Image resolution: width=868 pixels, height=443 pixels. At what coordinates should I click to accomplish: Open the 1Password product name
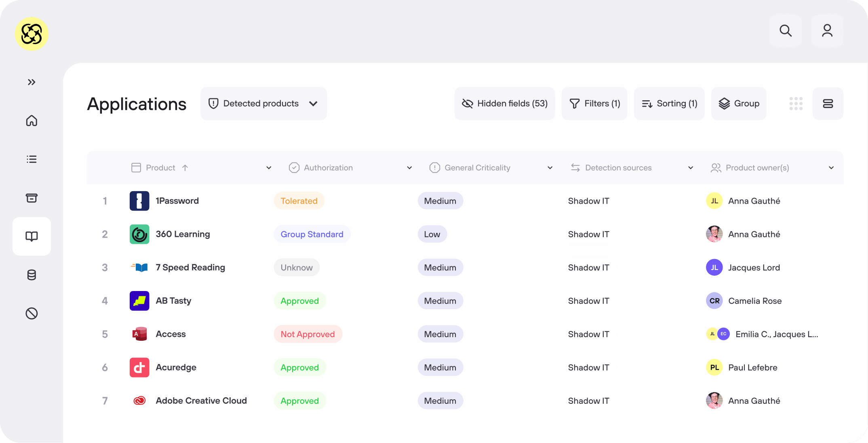click(x=177, y=201)
